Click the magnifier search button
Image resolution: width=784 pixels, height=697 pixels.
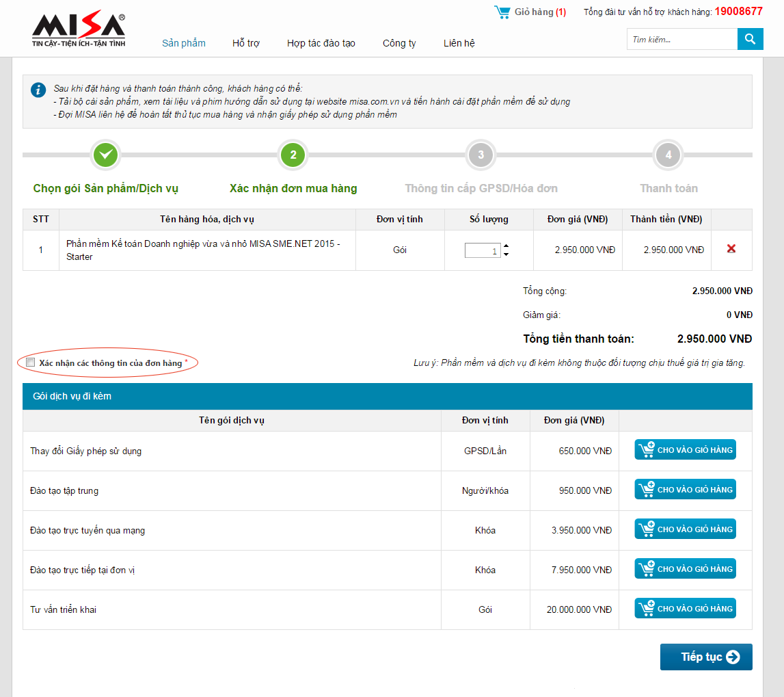(750, 39)
